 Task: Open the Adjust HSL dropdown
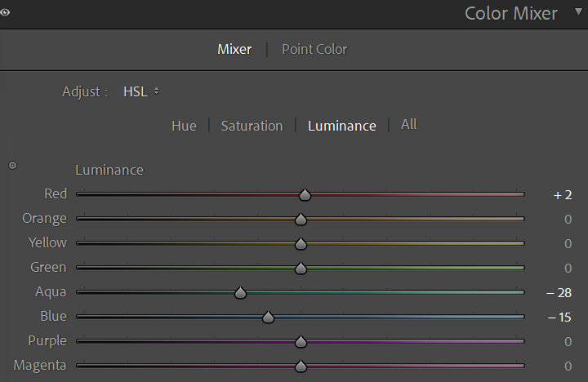(141, 91)
